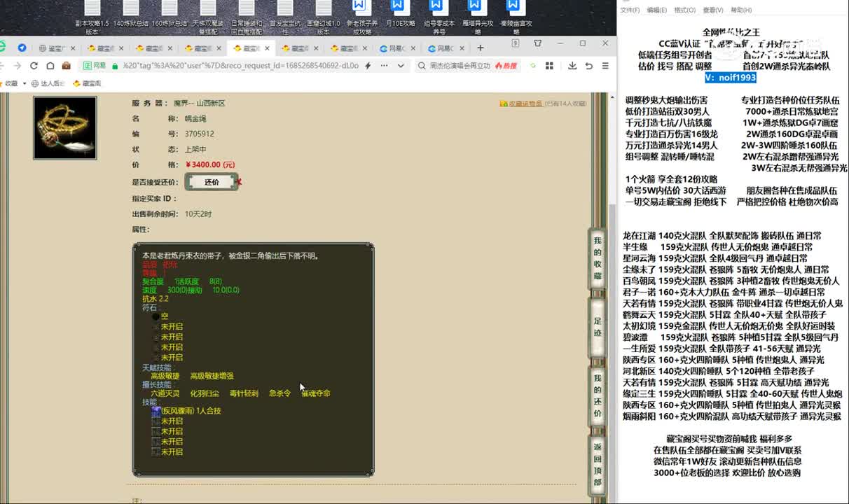Click the price ¥3400.00 text
This screenshot has width=849, height=504.
tap(210, 164)
